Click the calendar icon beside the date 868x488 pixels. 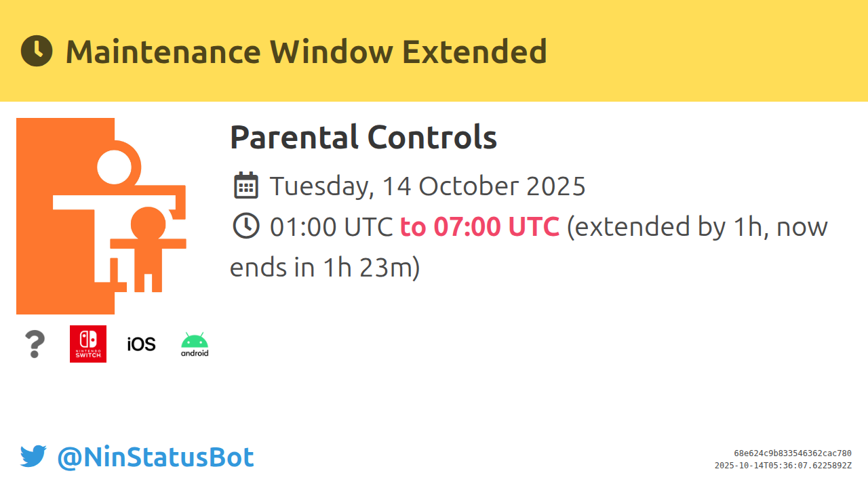click(245, 185)
